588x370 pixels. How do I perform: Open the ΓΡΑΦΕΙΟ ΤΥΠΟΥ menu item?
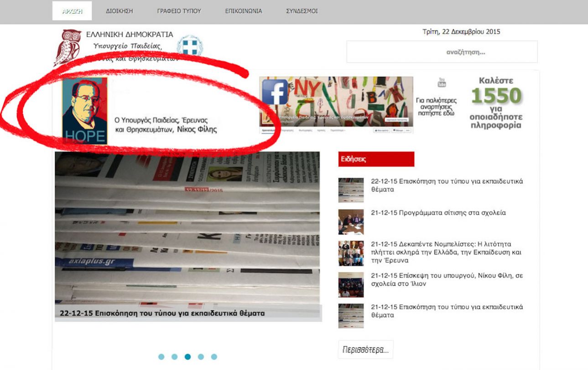coord(179,11)
